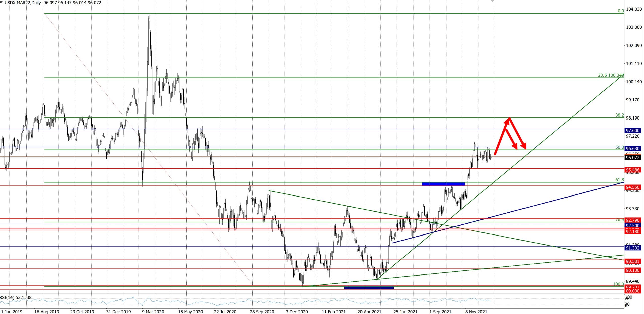Click the red 95.486 price level label
Image resolution: width=644 pixels, height=314 pixels.
[632, 170]
